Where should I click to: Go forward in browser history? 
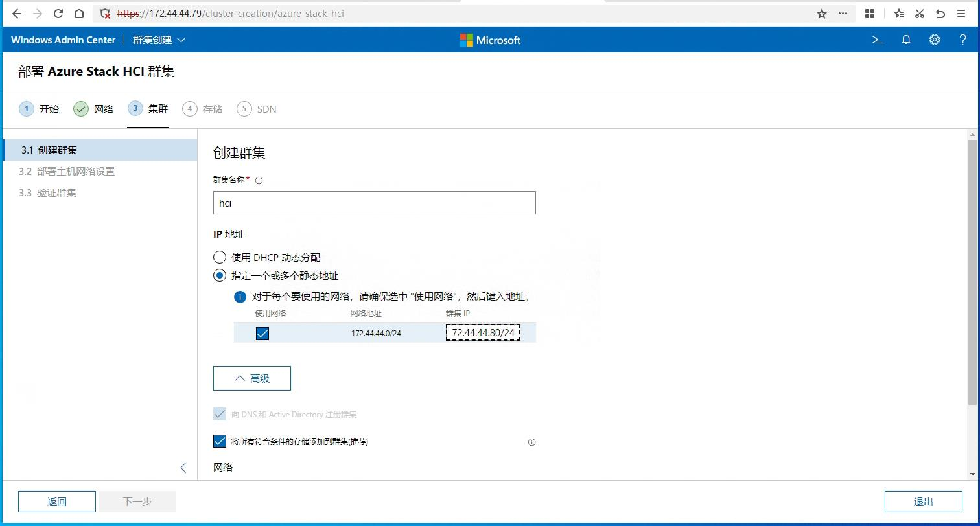[x=38, y=14]
